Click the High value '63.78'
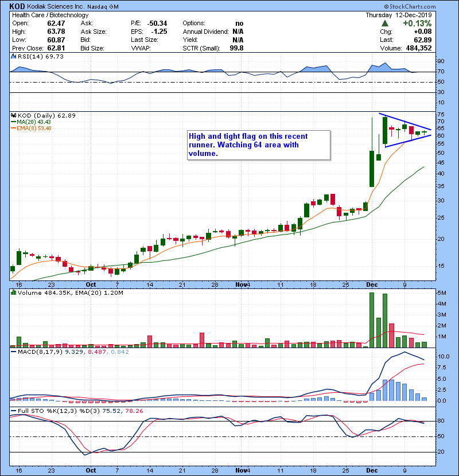 pos(56,32)
